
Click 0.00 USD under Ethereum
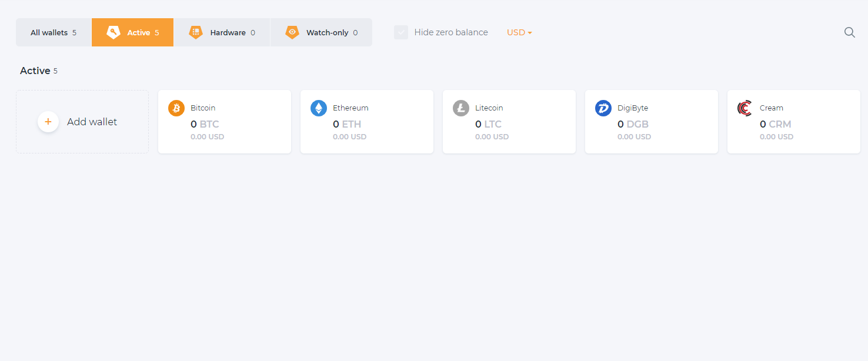click(350, 137)
